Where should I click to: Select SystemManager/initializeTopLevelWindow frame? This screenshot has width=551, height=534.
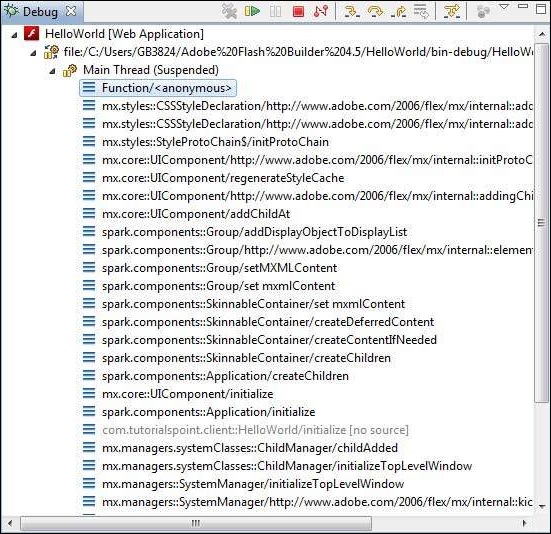(x=253, y=484)
